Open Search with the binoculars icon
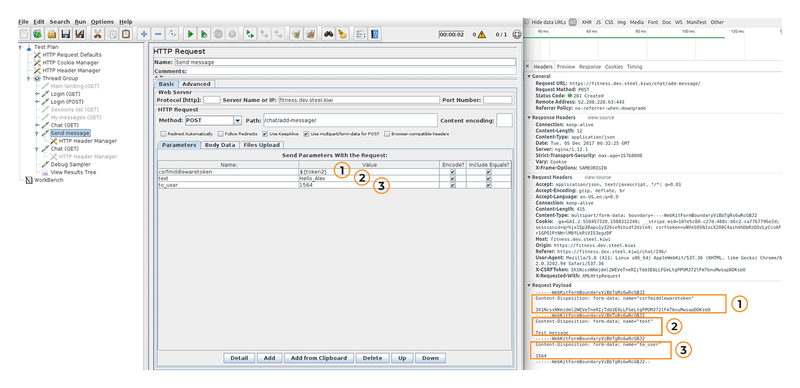This screenshot has width=800, height=388. [329, 34]
